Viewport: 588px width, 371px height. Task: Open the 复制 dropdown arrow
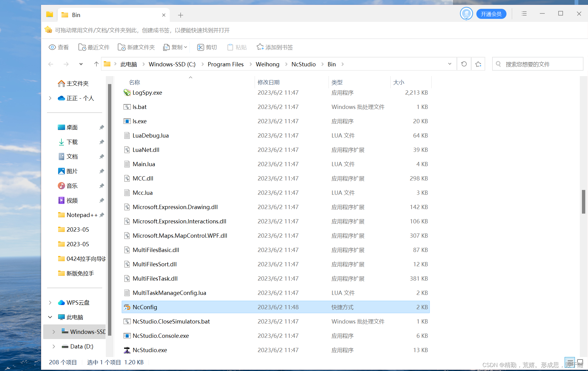point(186,47)
